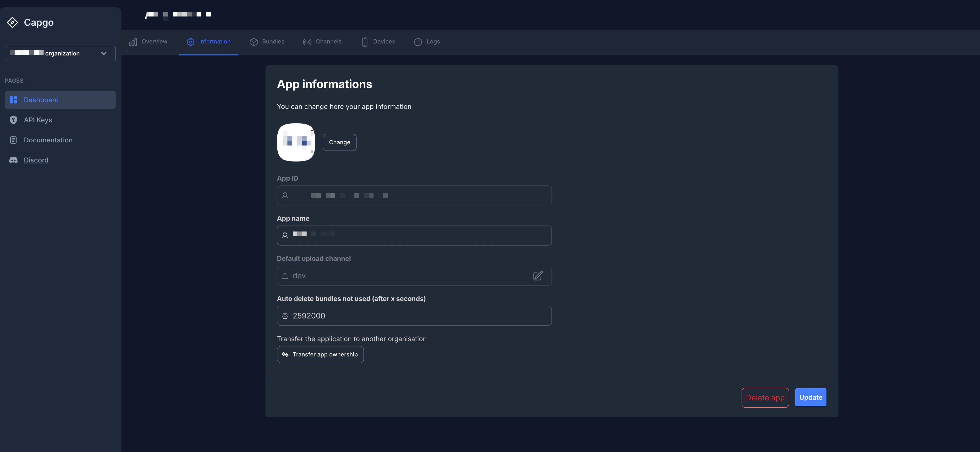Viewport: 980px width, 452px height.
Task: Click Transfer app ownership button
Action: click(x=320, y=354)
